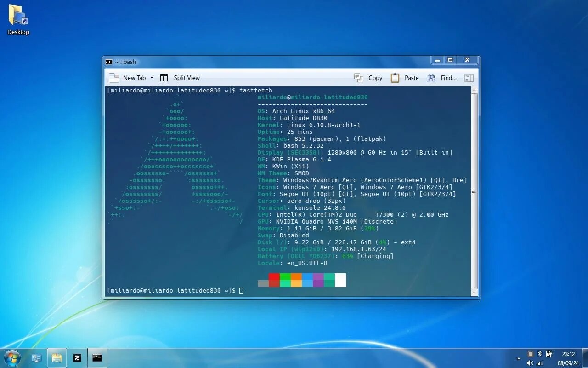
Task: Click the Konsole icon in the title bar
Action: [109, 62]
